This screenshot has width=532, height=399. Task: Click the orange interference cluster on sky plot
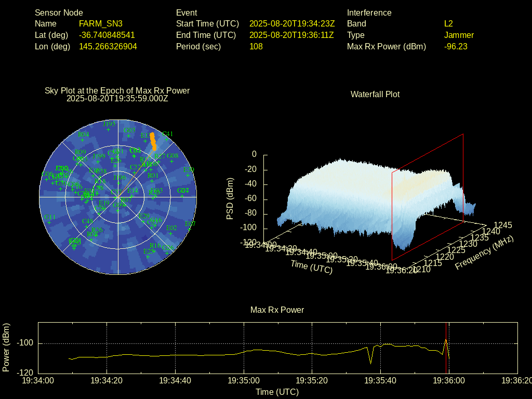pos(153,141)
